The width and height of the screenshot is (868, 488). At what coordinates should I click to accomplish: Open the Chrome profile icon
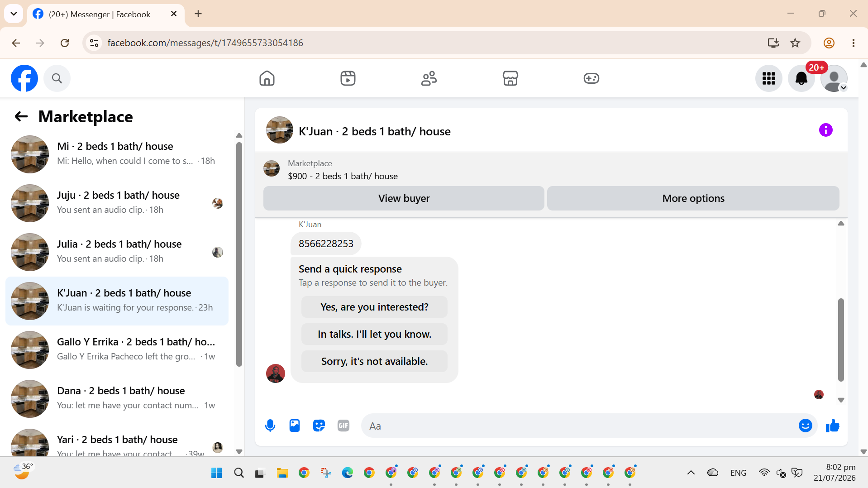[829, 43]
